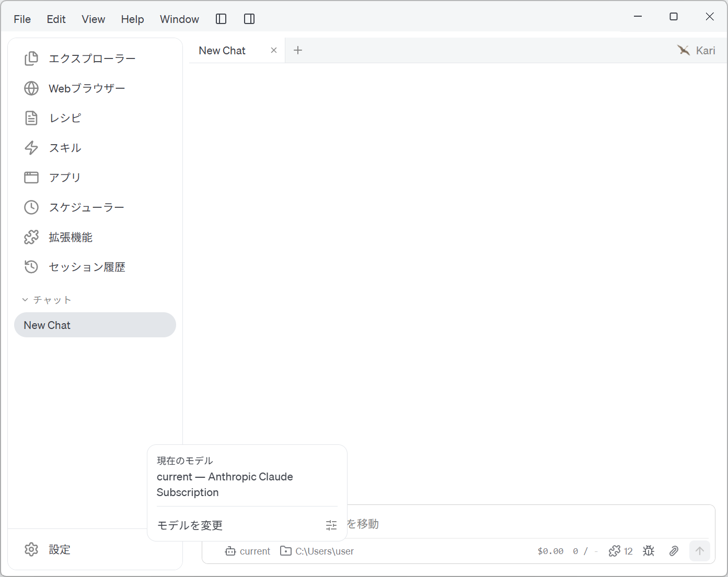This screenshot has width=728, height=577.
Task: Click the C:\Users\user working directory
Action: click(x=317, y=551)
